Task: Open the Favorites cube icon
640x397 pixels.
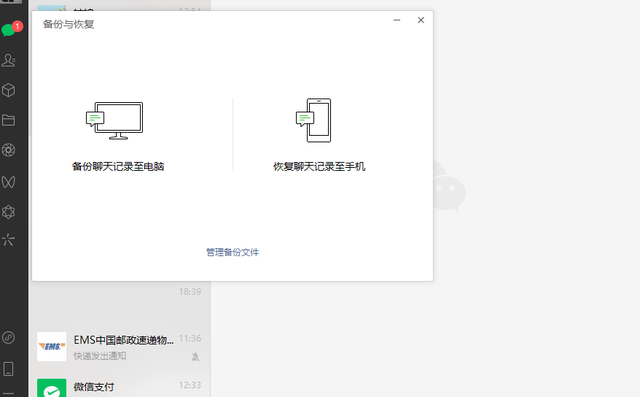Action: pyautogui.click(x=9, y=90)
